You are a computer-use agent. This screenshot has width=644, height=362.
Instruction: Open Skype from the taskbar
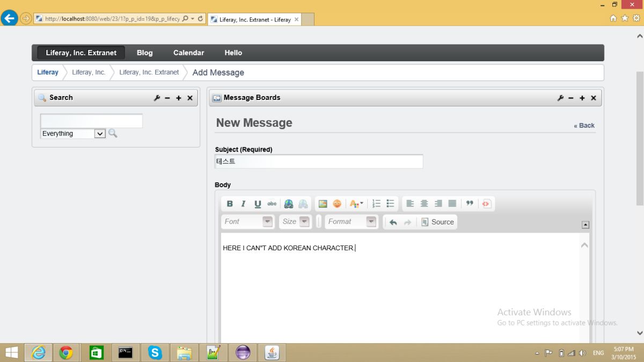click(x=155, y=353)
